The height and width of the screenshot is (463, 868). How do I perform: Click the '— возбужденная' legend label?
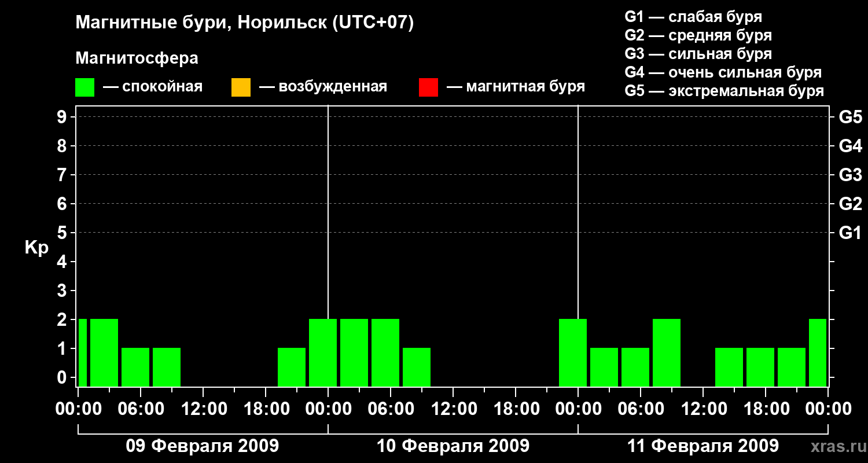tap(323, 87)
